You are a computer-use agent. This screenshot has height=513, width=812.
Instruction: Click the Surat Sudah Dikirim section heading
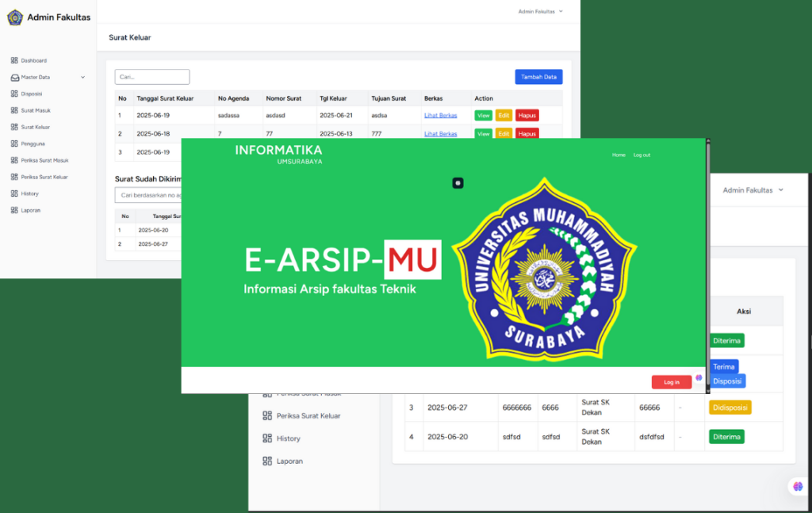point(148,179)
